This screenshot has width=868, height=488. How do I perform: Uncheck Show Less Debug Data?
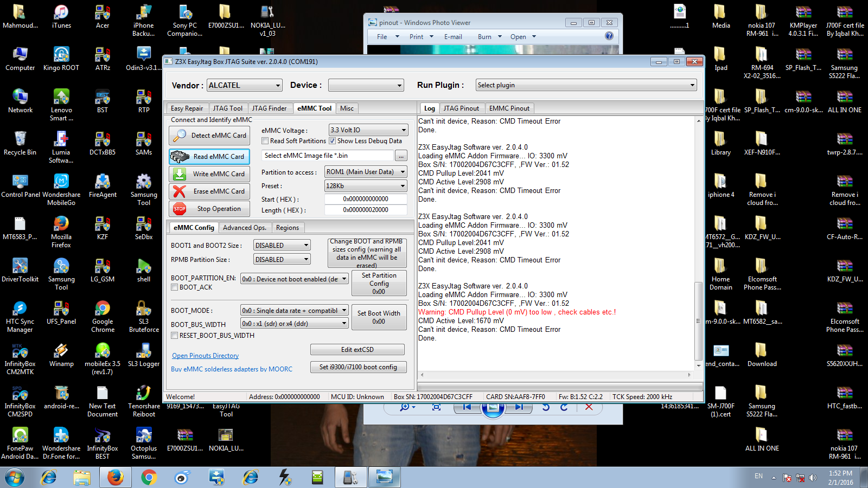click(x=333, y=141)
